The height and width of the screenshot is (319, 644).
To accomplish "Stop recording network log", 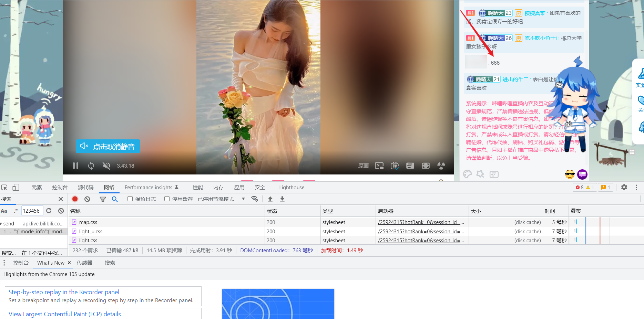I will tap(75, 199).
